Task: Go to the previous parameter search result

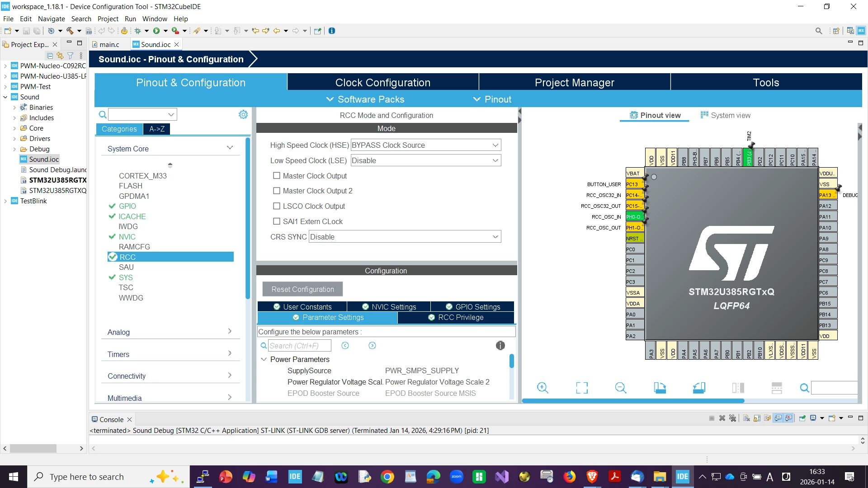Action: [x=345, y=346]
